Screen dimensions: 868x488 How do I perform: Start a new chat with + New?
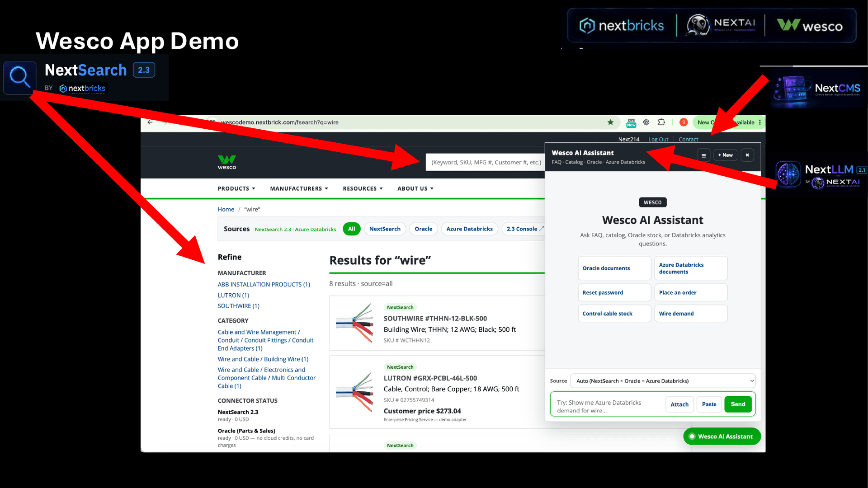click(725, 155)
